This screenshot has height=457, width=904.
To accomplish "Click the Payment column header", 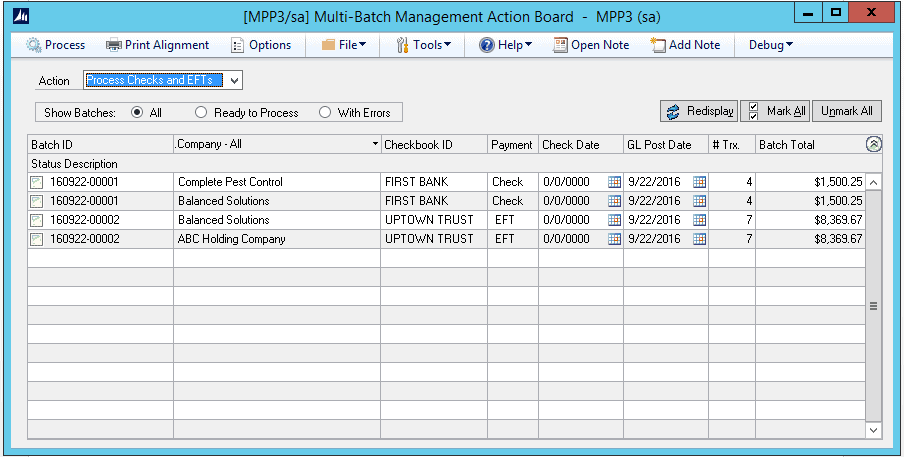I will tap(513, 145).
